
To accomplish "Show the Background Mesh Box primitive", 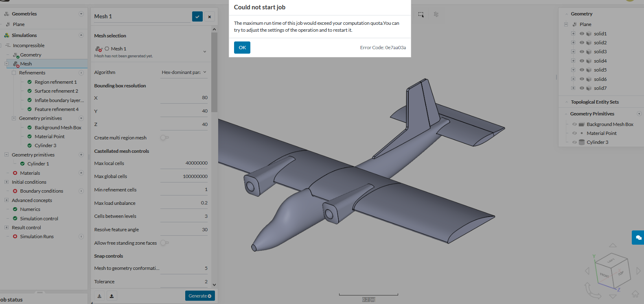I will pos(574,124).
